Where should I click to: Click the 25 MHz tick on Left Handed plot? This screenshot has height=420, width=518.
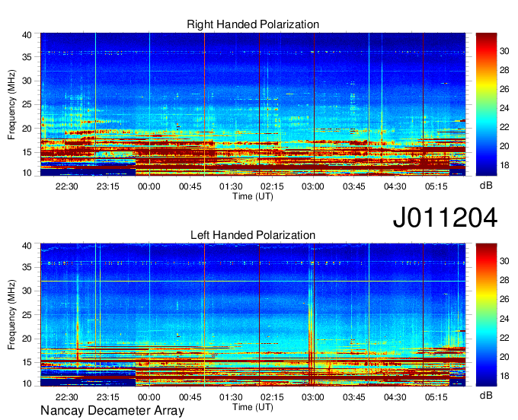(x=27, y=315)
